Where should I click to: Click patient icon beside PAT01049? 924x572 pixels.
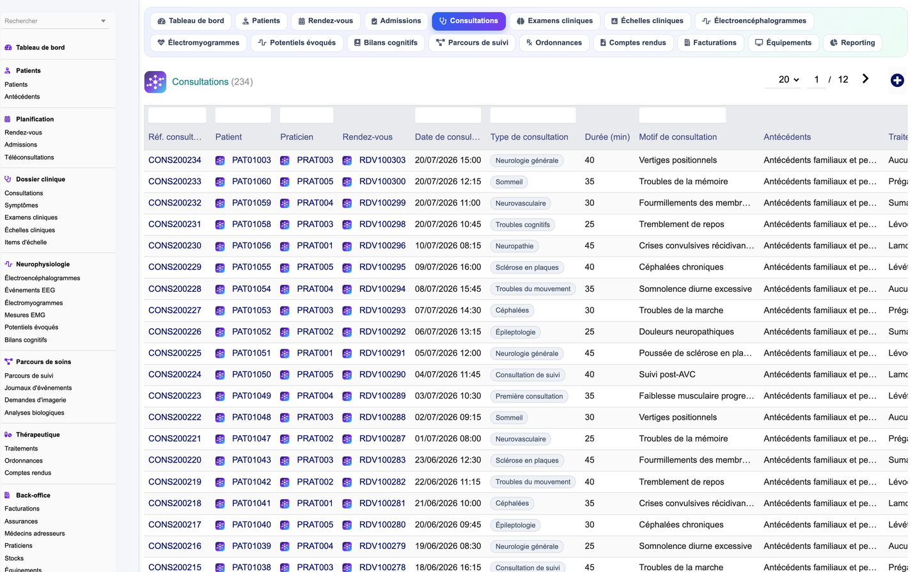(x=220, y=396)
